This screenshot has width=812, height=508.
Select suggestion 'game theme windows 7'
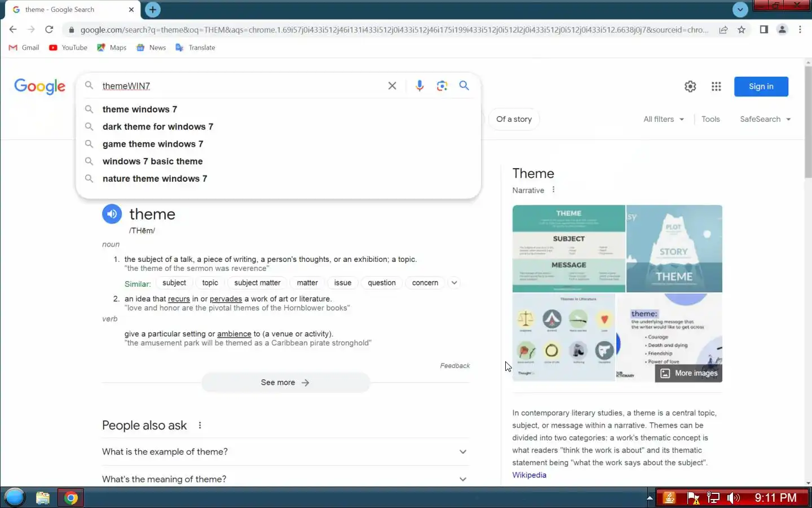tap(279, 144)
